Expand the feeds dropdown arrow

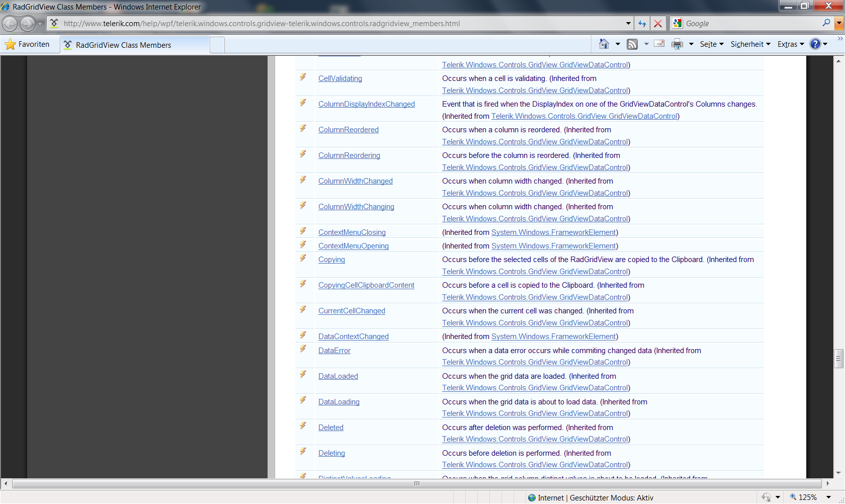(x=646, y=44)
